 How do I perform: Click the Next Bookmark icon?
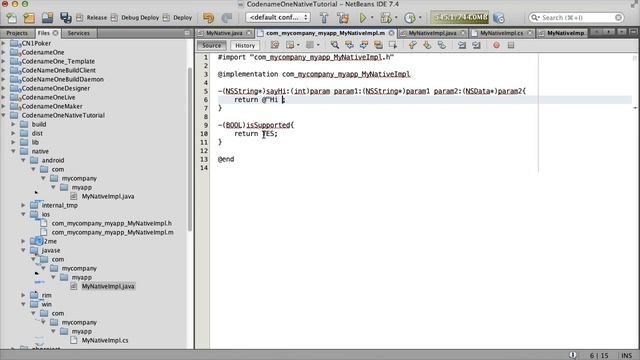point(427,45)
